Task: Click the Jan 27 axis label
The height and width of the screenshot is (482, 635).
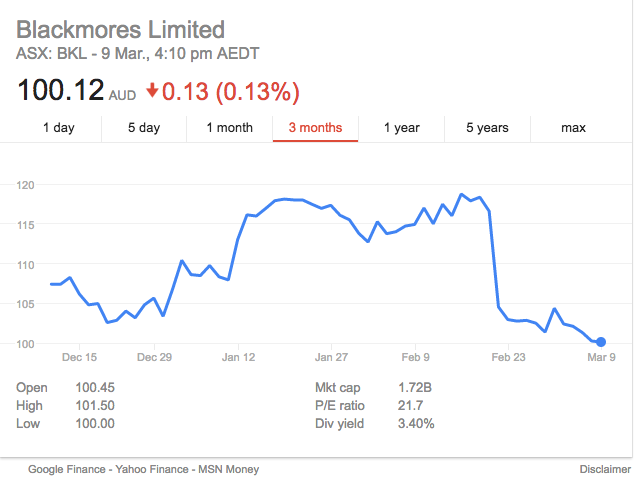Action: (331, 357)
